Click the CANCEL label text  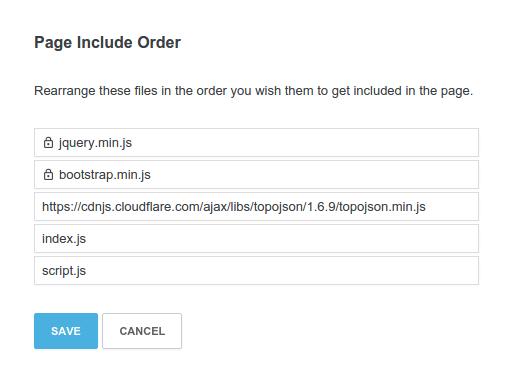pyautogui.click(x=142, y=331)
